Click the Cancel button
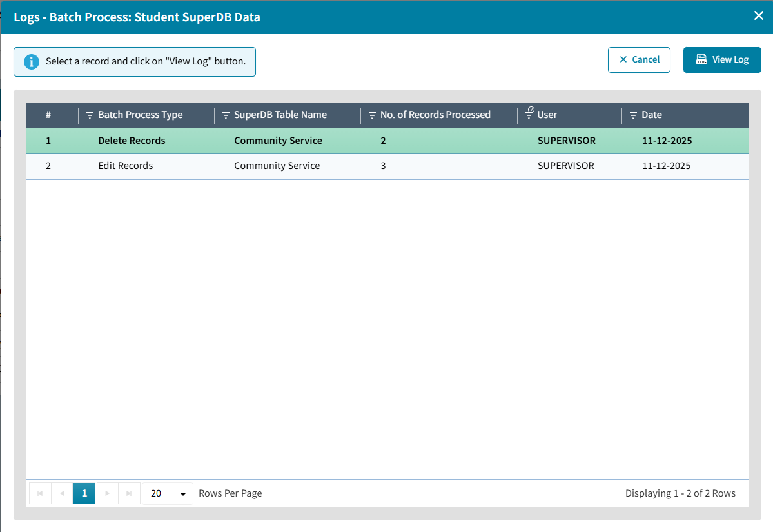Image resolution: width=773 pixels, height=532 pixels. (639, 60)
